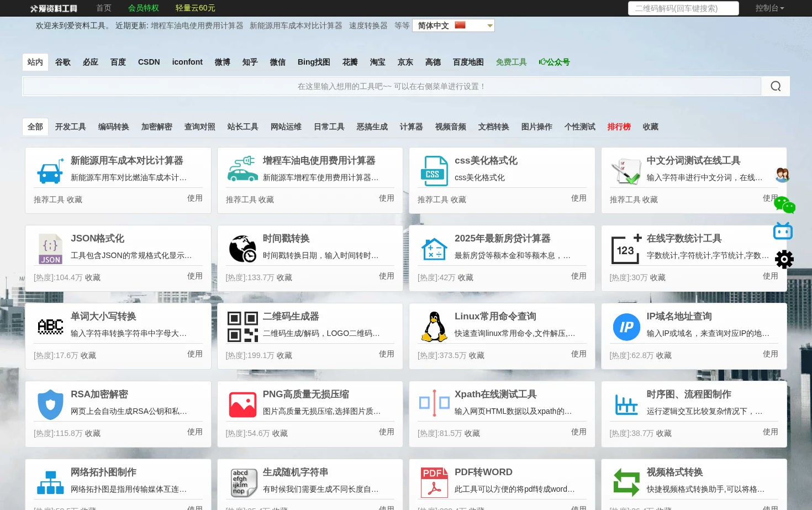Image resolution: width=812 pixels, height=510 pixels.
Task: Open the 加密解密 category tab
Action: (x=157, y=127)
